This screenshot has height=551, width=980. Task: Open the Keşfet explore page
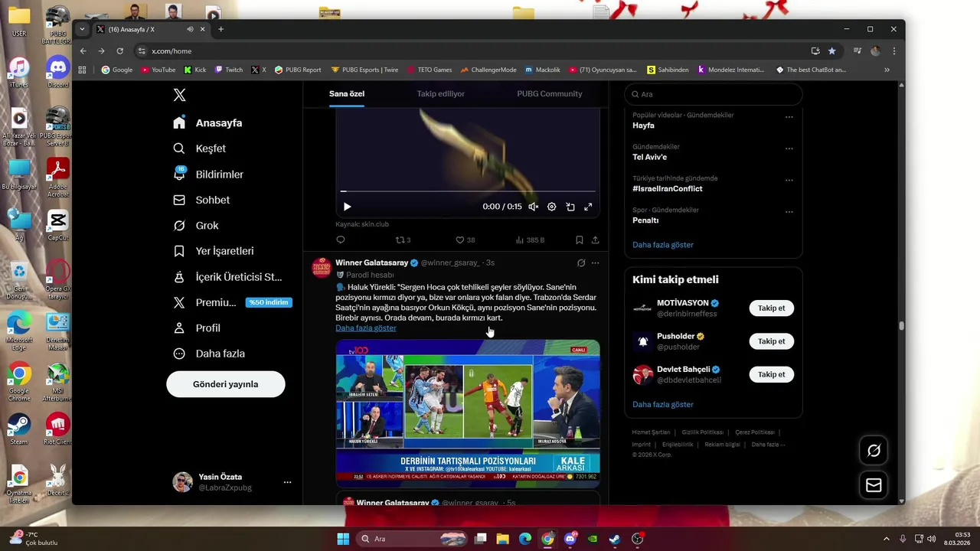pos(199,148)
